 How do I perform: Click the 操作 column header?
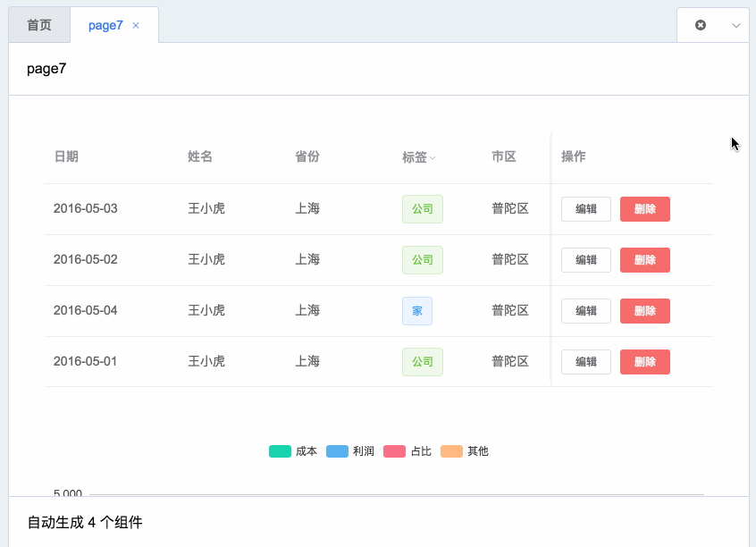coord(574,156)
